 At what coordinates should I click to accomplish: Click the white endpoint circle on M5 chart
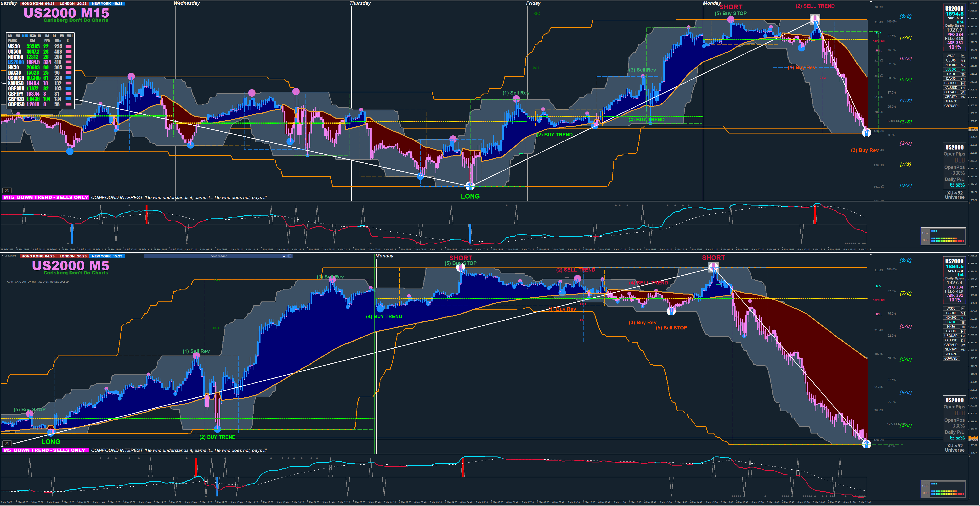tap(866, 444)
